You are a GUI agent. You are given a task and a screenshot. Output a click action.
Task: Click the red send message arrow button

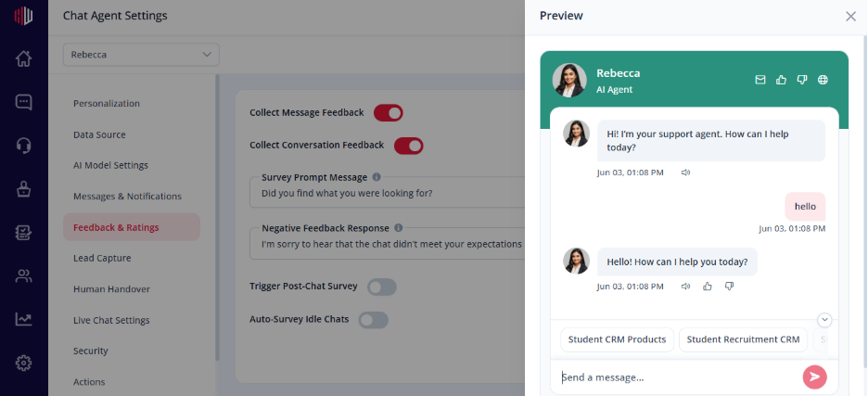point(815,377)
